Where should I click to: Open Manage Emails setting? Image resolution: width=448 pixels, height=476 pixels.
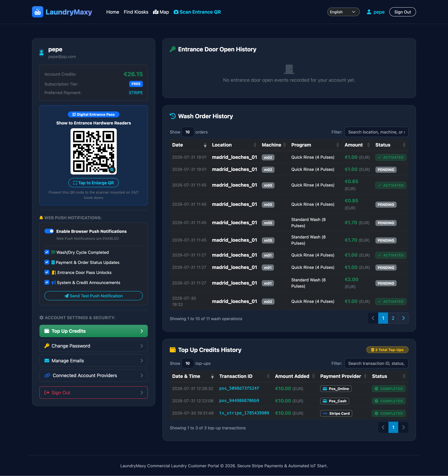pyautogui.click(x=93, y=361)
